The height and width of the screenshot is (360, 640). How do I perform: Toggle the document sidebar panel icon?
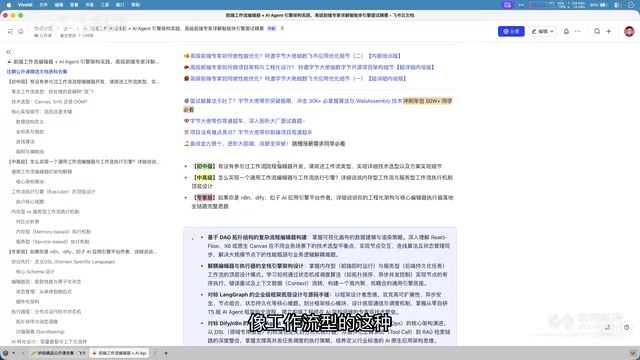pos(10,31)
